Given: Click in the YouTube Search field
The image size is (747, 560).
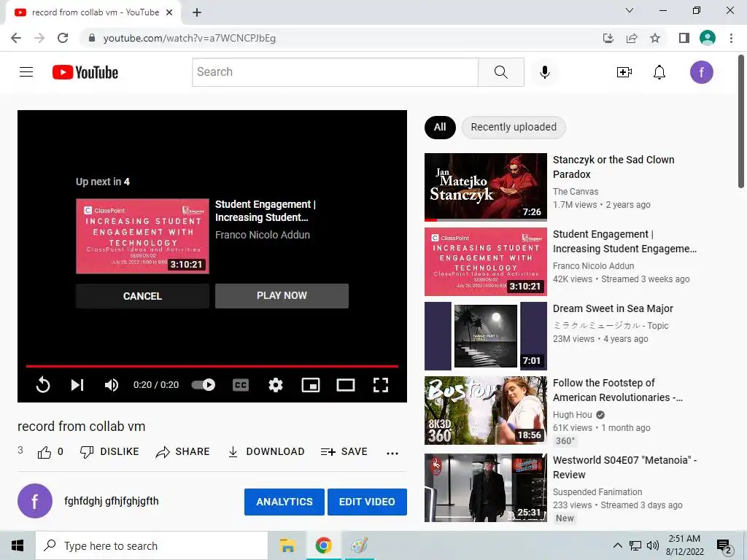Looking at the screenshot, I should coord(335,72).
